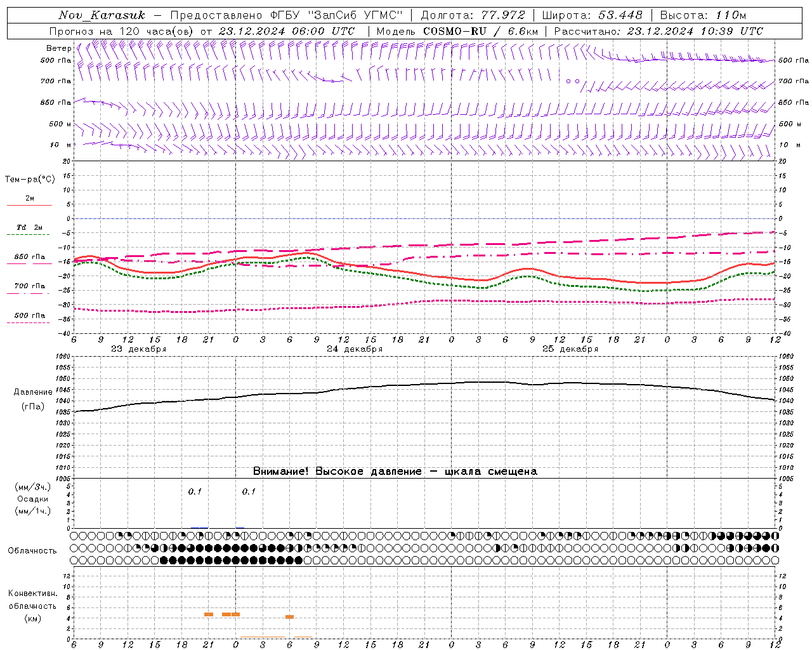
Task: Click the Nov_Karasuk station title
Action: pyautogui.click(x=101, y=15)
